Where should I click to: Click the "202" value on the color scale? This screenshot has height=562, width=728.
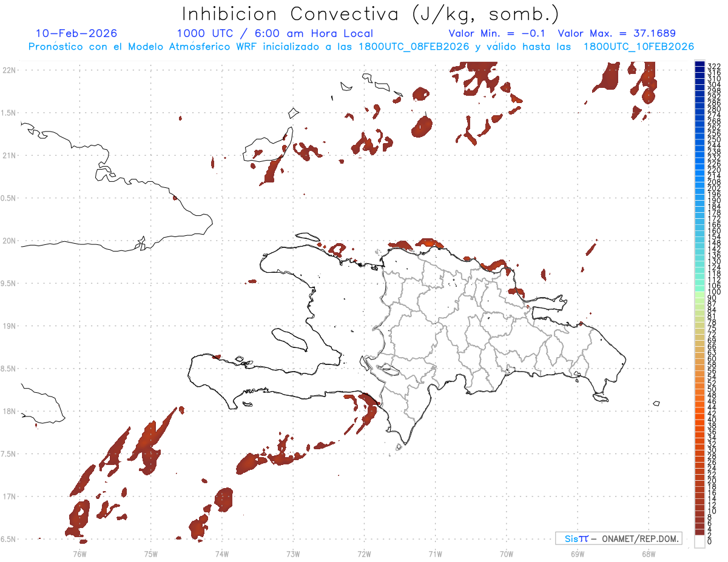(x=713, y=188)
